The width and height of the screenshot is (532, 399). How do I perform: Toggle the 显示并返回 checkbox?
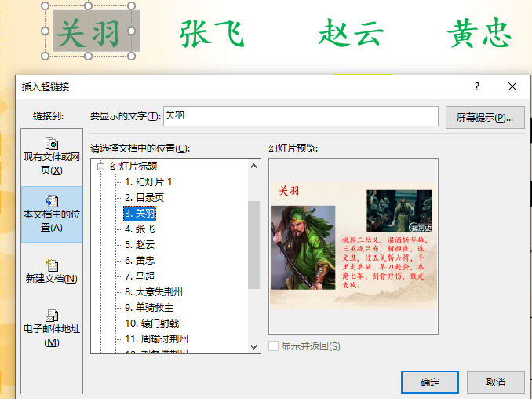click(x=274, y=346)
